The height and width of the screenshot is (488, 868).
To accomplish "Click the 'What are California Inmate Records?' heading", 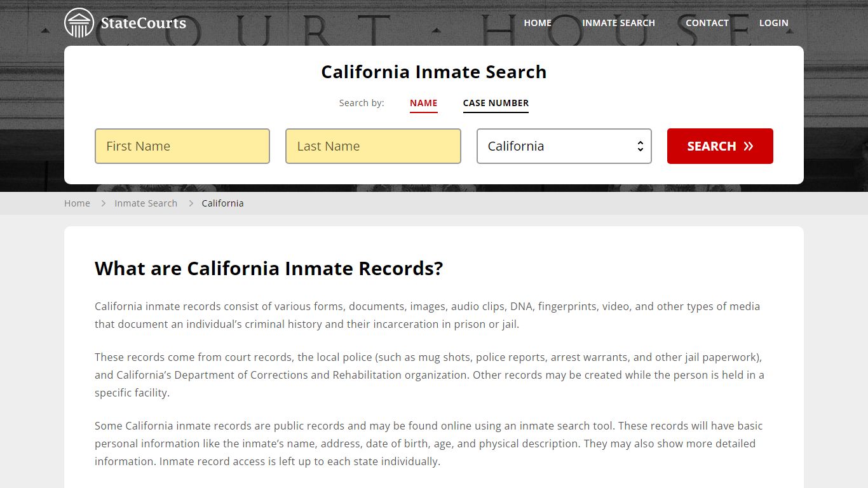I will (x=268, y=268).
